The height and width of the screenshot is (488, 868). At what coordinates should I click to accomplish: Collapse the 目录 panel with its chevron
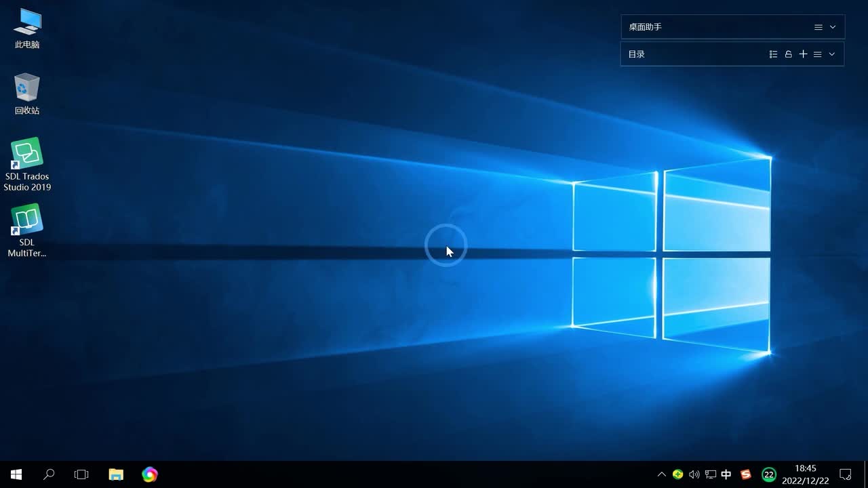[832, 54]
